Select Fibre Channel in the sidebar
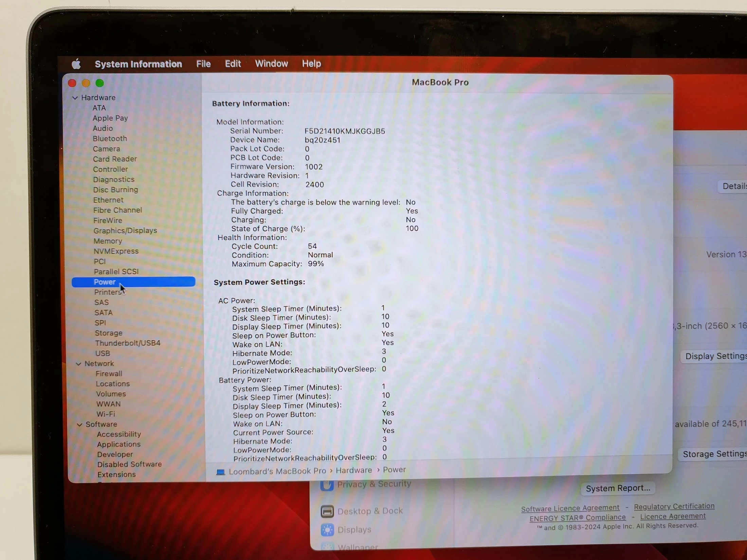Screen dimensions: 747x560 tap(118, 210)
